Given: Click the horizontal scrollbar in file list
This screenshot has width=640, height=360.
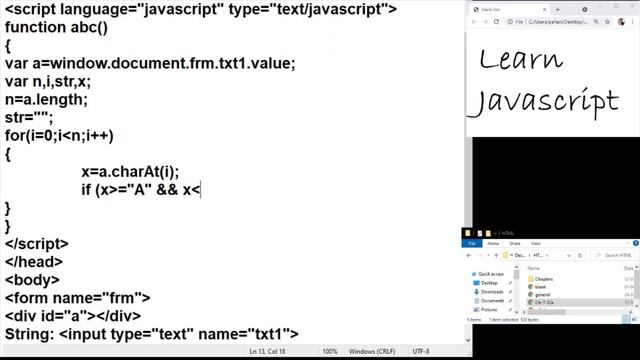Looking at the screenshot, I should point(547,312).
